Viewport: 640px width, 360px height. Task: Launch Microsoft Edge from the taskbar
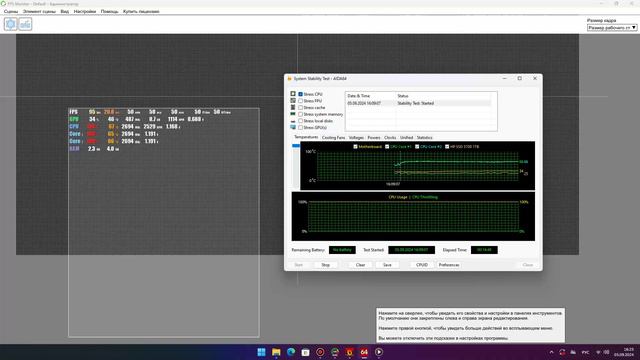[291, 352]
